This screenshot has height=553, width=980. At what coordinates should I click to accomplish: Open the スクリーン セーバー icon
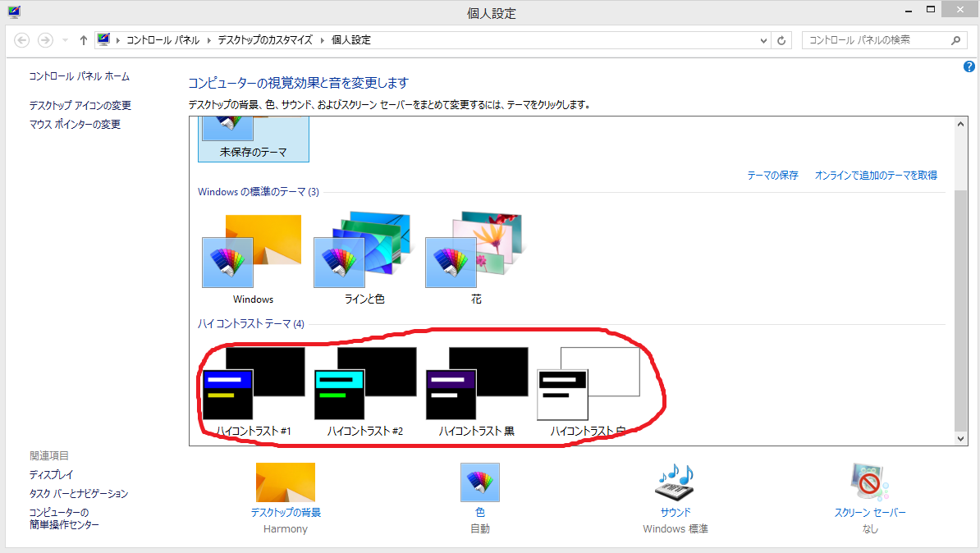(869, 482)
